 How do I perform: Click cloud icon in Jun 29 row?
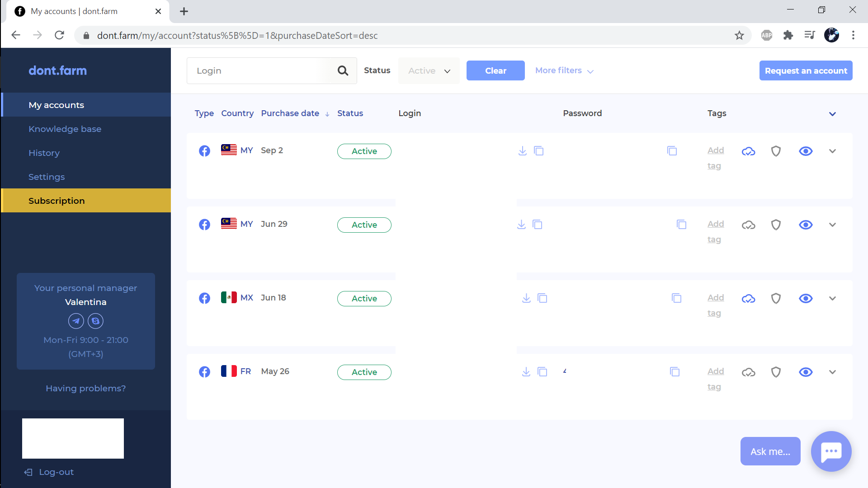pyautogui.click(x=749, y=225)
